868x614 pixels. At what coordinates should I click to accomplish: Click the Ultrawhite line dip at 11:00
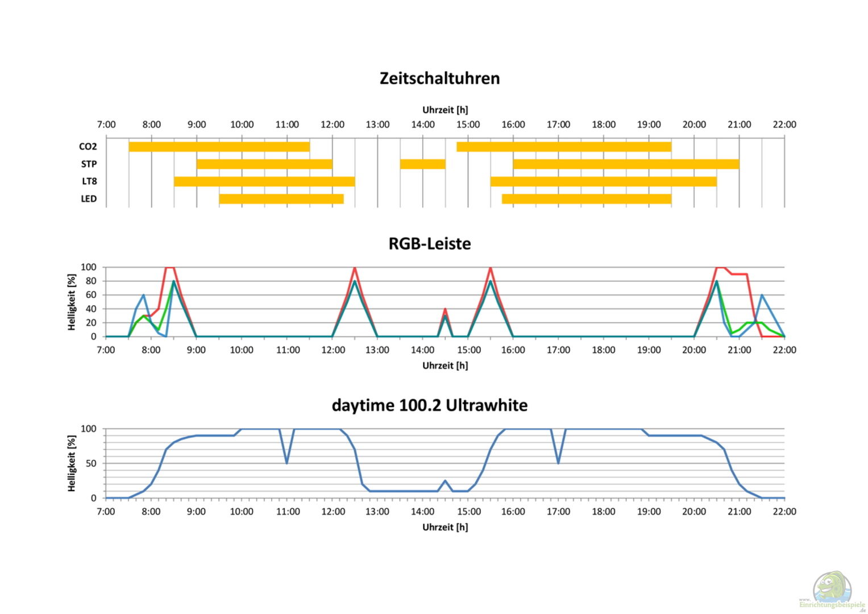[286, 462]
